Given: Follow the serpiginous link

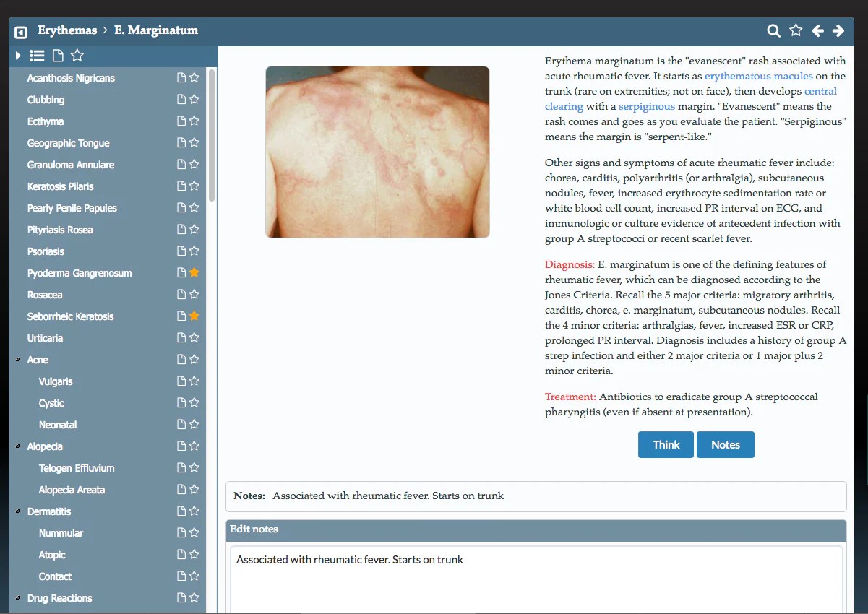Looking at the screenshot, I should (x=647, y=106).
